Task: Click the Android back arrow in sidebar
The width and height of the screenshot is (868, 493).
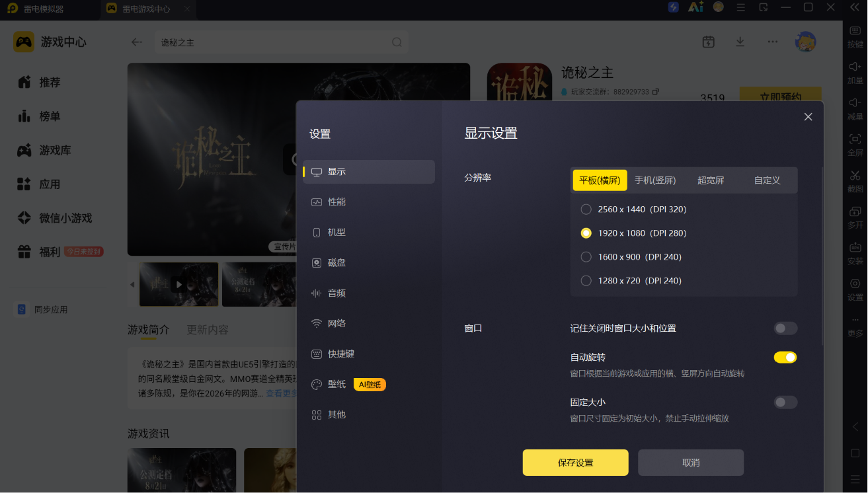Action: (x=855, y=427)
